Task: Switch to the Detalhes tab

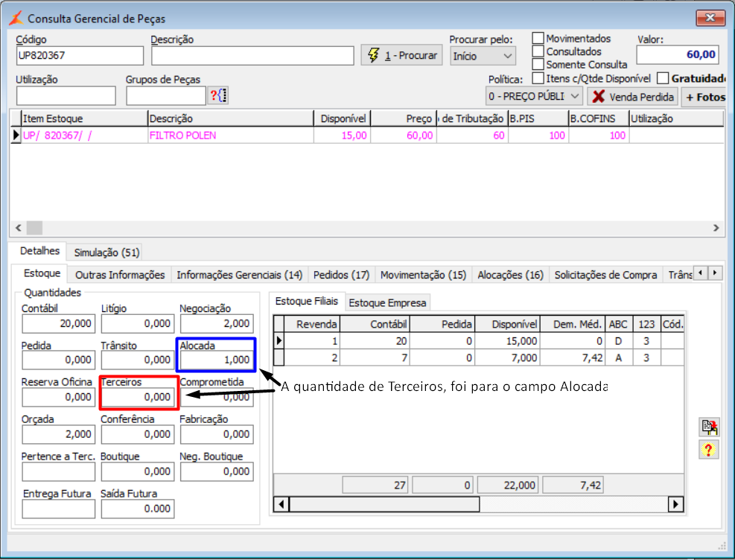Action: [40, 251]
